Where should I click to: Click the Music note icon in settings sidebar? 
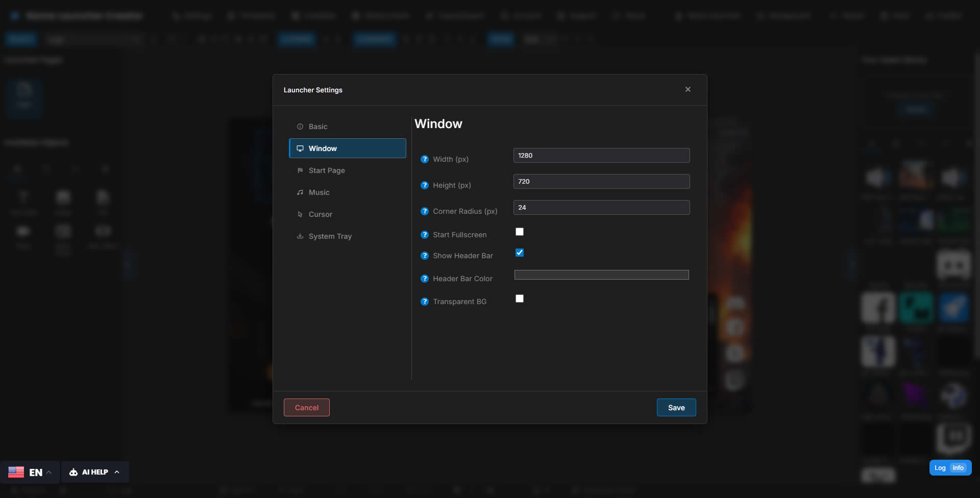tap(300, 192)
